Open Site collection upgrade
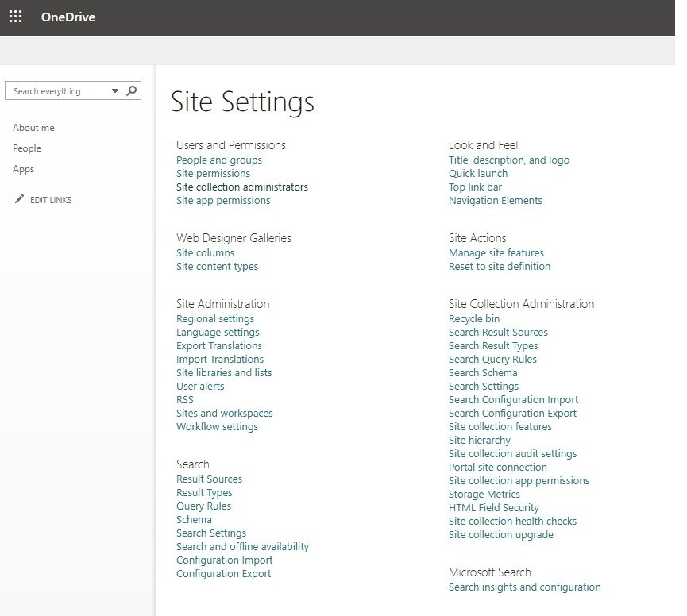 point(501,534)
